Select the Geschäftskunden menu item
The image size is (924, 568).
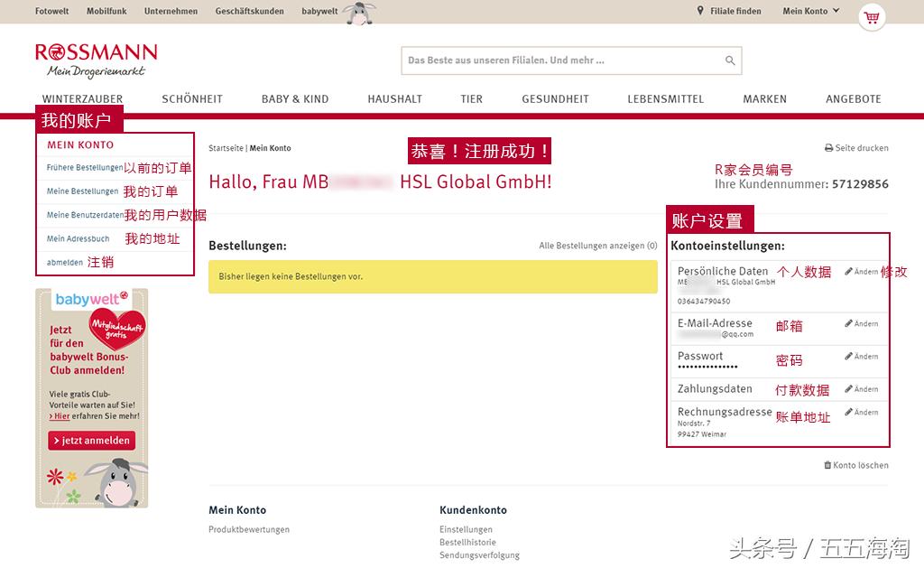(x=249, y=11)
